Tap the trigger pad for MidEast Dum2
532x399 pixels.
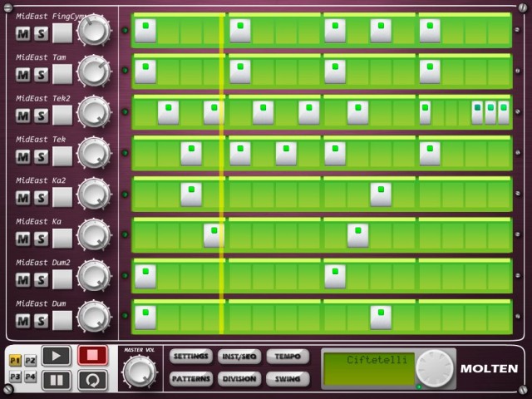pos(62,280)
